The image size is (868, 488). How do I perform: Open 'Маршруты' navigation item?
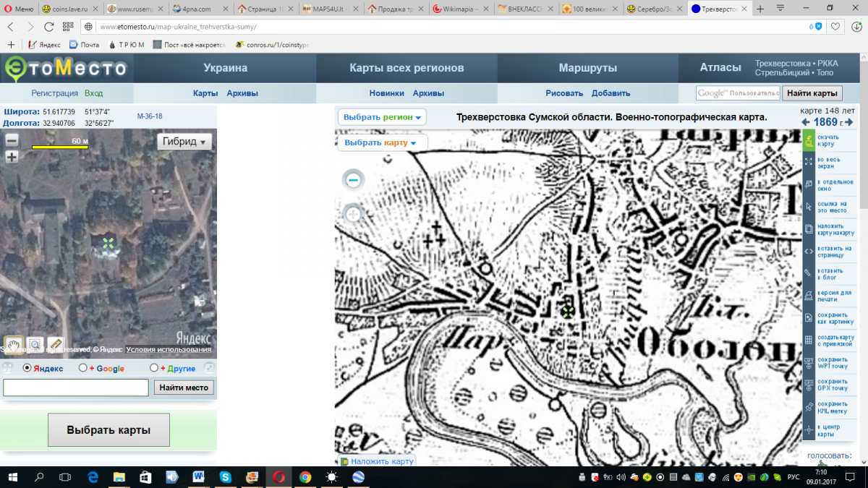(x=588, y=68)
